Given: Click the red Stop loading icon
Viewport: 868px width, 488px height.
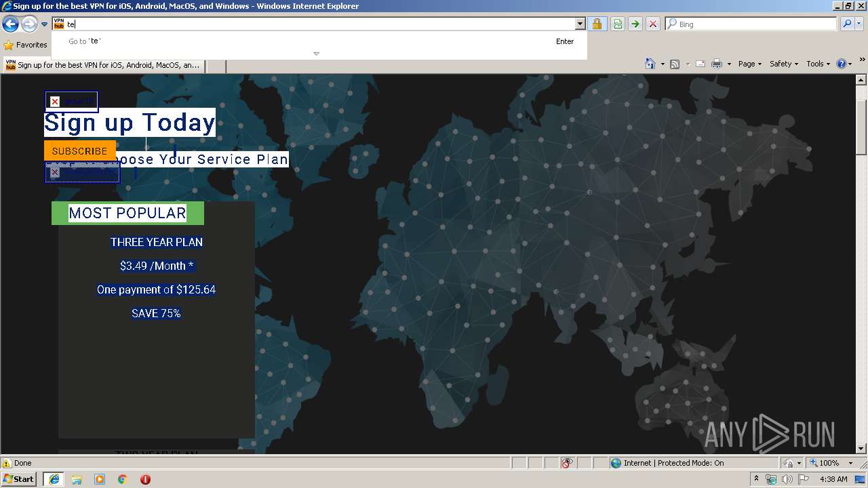Looking at the screenshot, I should click(653, 24).
